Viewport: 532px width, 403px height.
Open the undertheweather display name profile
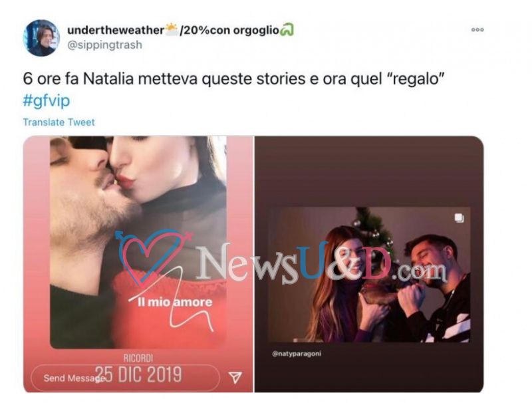pos(115,30)
